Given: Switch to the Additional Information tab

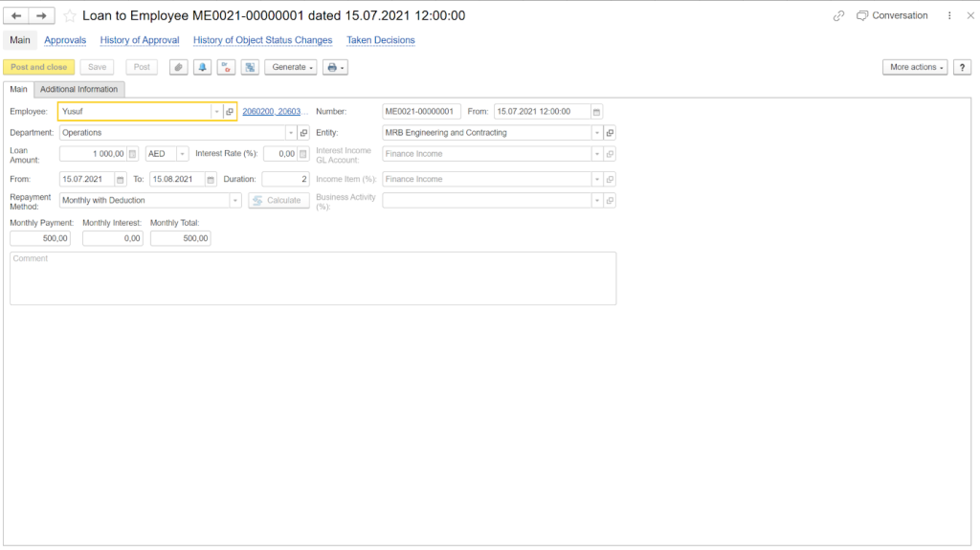Looking at the screenshot, I should [x=79, y=89].
